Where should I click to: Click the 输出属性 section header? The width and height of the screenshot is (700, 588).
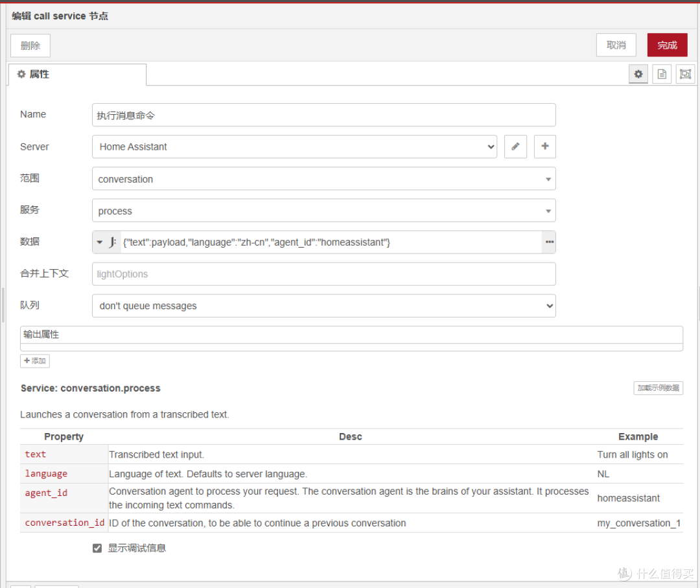pyautogui.click(x=351, y=335)
